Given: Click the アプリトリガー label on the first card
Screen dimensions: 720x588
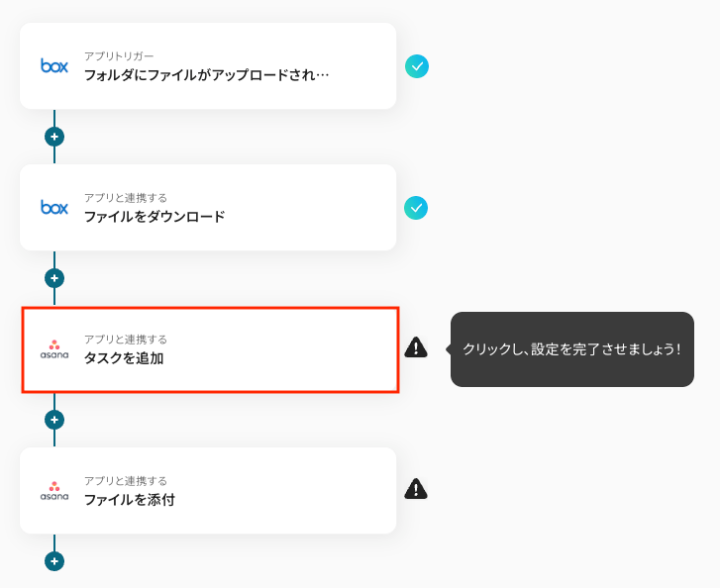Looking at the screenshot, I should (119, 56).
